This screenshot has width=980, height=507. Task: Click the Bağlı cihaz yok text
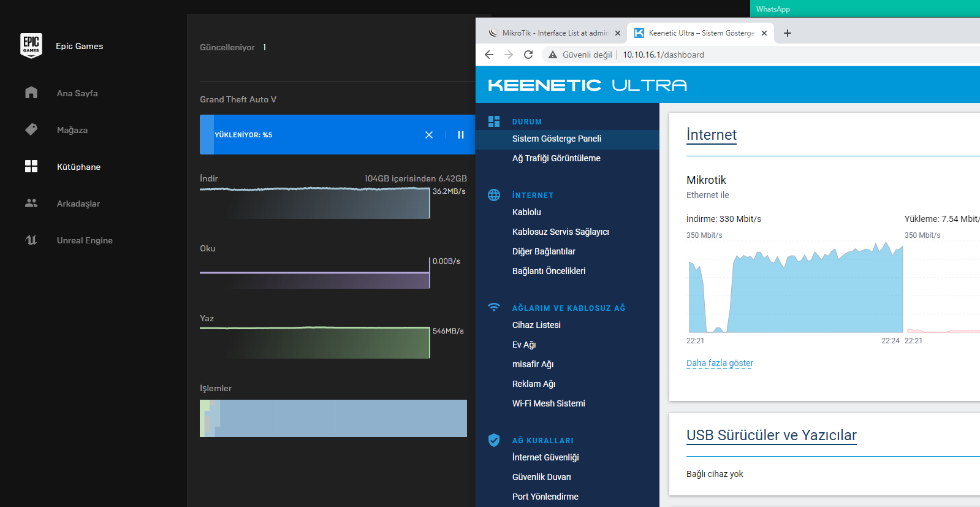coord(715,474)
